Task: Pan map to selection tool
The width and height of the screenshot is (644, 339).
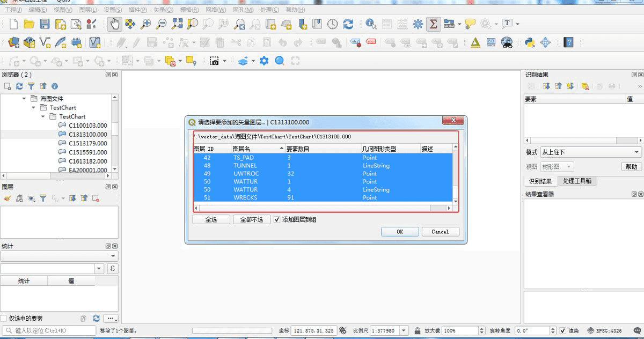Action: [x=130, y=24]
